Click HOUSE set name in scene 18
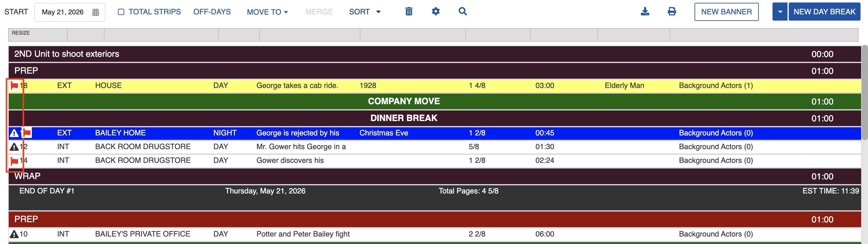Image resolution: width=868 pixels, height=244 pixels. click(x=109, y=85)
